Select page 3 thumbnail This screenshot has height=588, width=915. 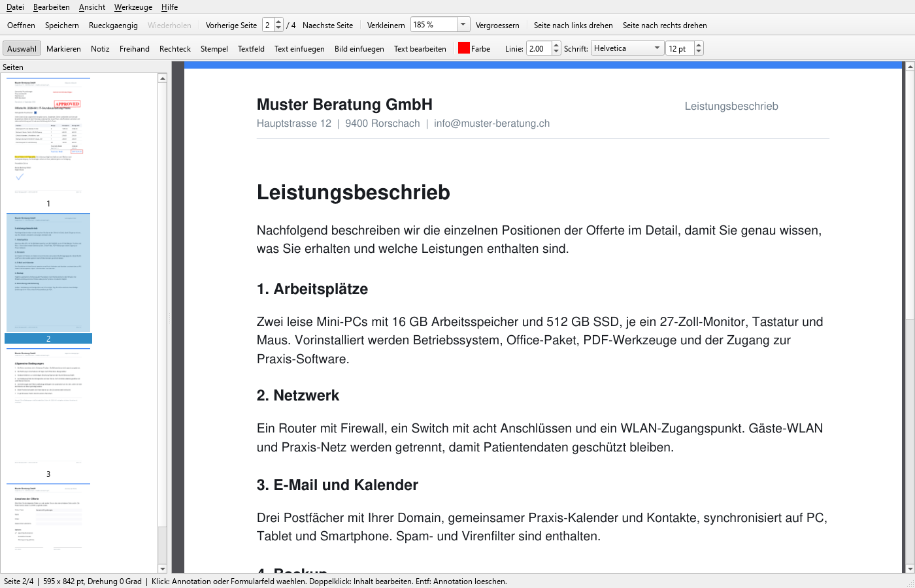(x=48, y=408)
